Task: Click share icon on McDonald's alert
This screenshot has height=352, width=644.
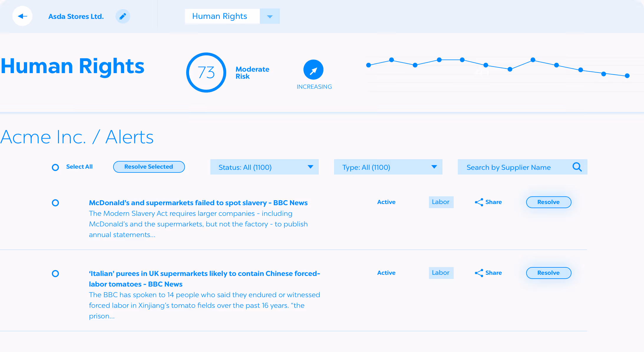Action: [x=479, y=202]
